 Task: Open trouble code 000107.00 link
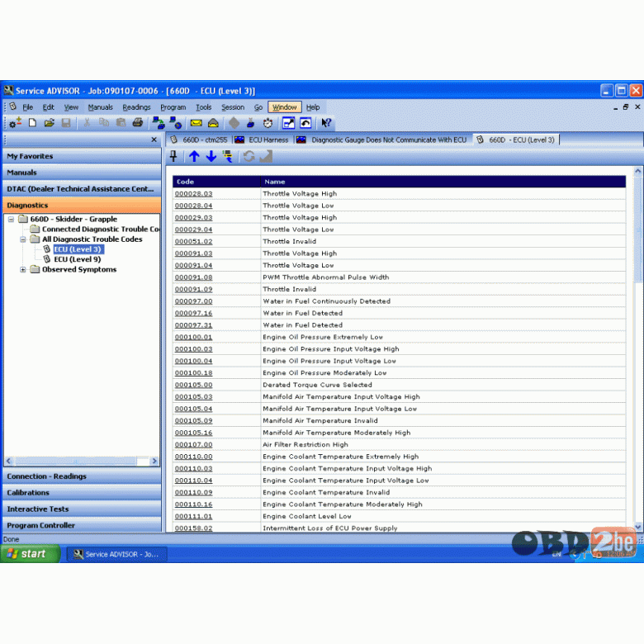point(193,445)
